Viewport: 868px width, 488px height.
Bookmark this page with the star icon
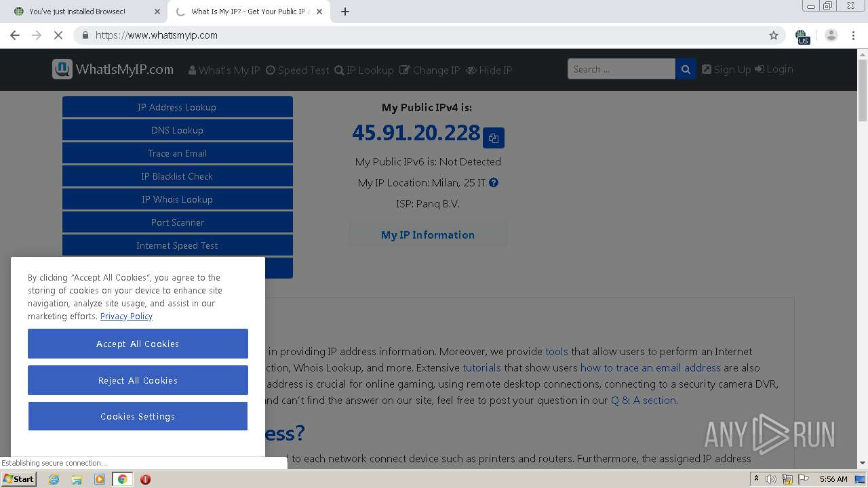tap(774, 35)
